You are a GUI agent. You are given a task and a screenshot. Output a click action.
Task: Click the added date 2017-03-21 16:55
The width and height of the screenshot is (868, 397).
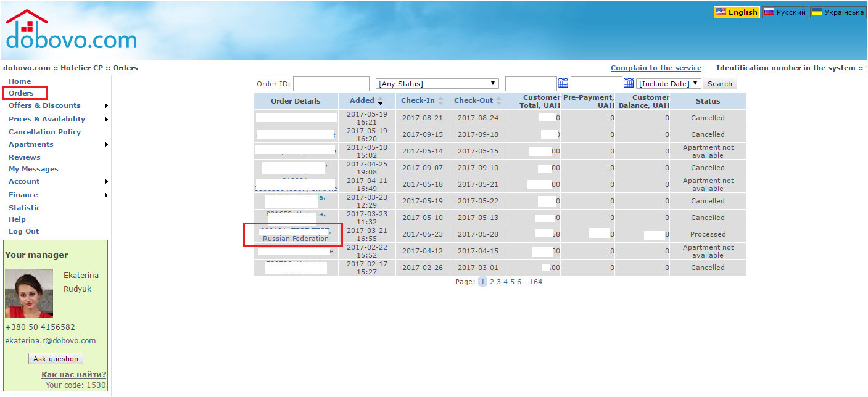(367, 234)
